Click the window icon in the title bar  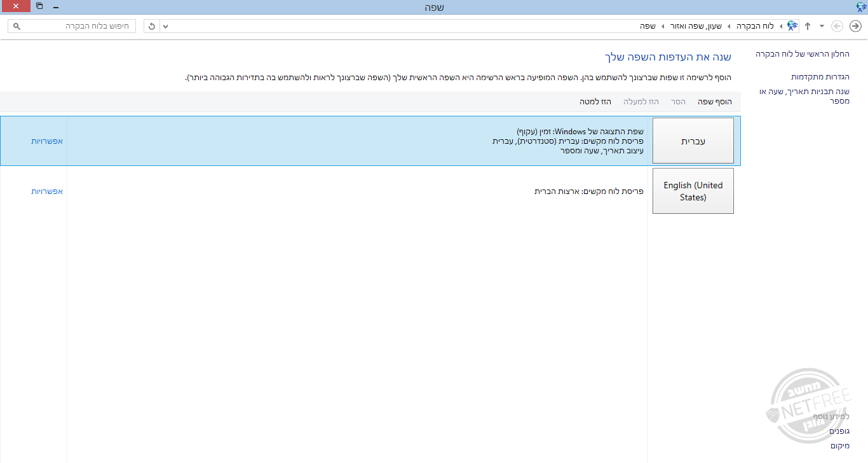coord(860,6)
